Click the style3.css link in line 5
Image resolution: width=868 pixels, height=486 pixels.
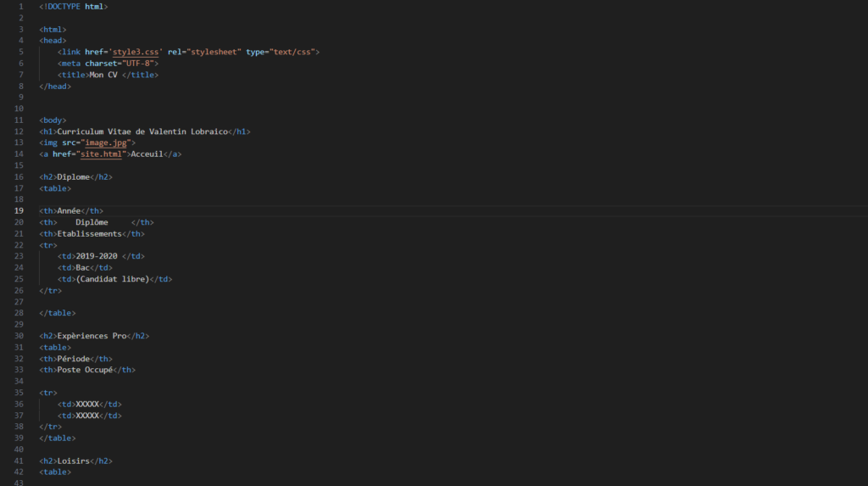pos(136,52)
